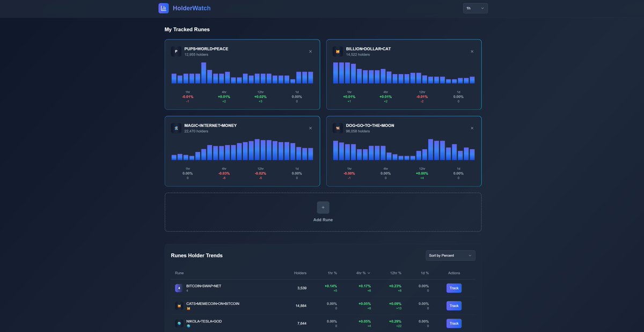Click the NIKOLA•TESLA•GOD row icon
The width and height of the screenshot is (644, 332).
pyautogui.click(x=179, y=323)
